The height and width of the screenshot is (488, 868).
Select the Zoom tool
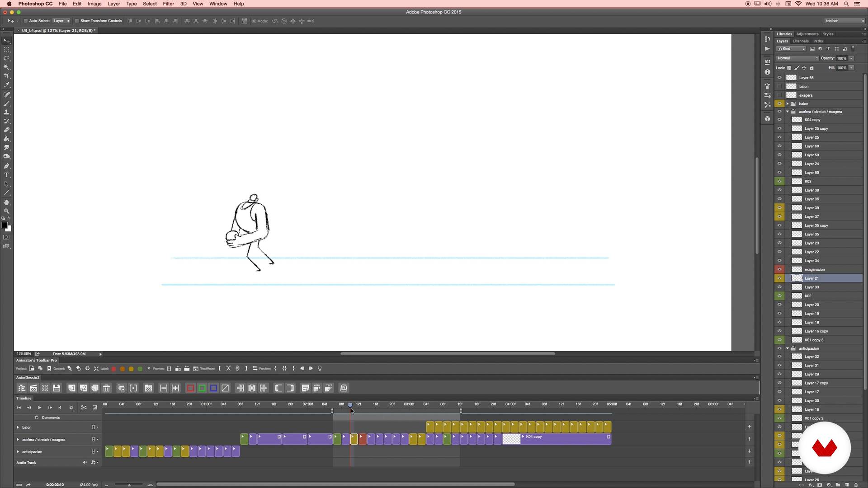tap(7, 211)
